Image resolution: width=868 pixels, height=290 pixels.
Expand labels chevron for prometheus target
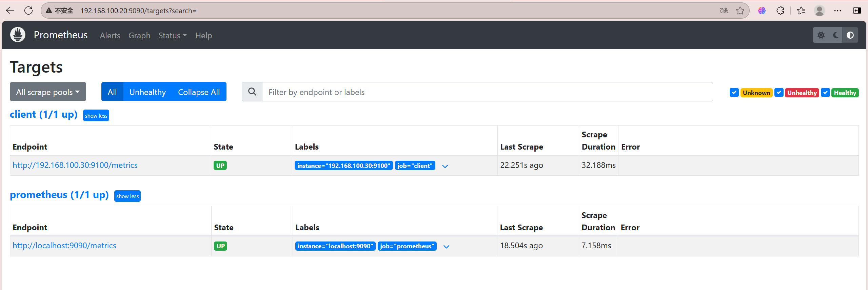click(446, 247)
